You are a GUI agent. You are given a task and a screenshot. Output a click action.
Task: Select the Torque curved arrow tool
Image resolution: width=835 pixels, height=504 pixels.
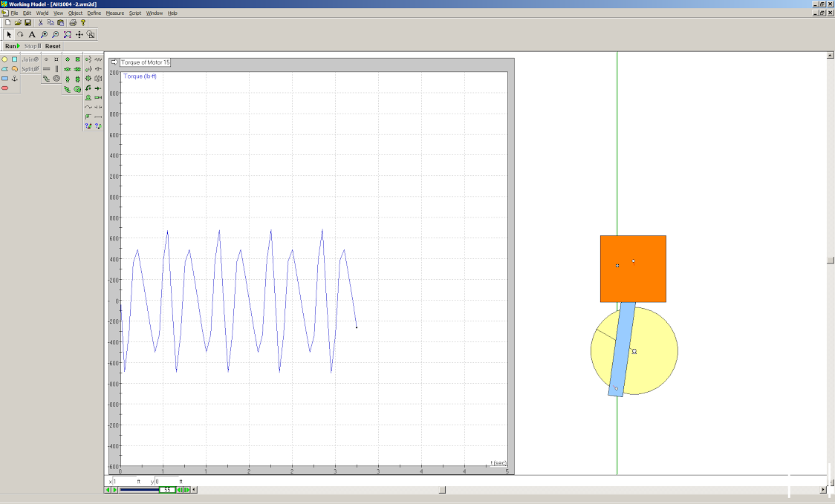tap(88, 88)
